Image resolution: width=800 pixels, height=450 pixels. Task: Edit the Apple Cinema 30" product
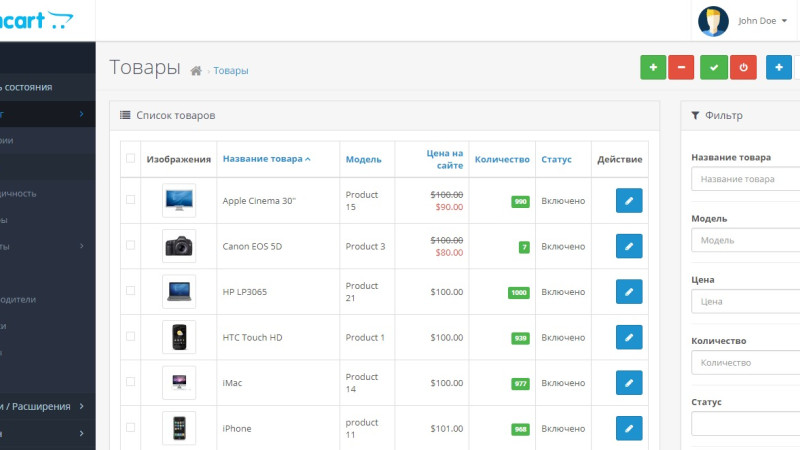pos(629,201)
